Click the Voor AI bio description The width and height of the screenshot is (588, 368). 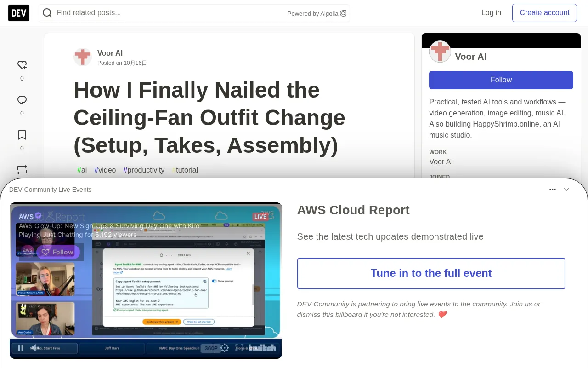click(498, 118)
